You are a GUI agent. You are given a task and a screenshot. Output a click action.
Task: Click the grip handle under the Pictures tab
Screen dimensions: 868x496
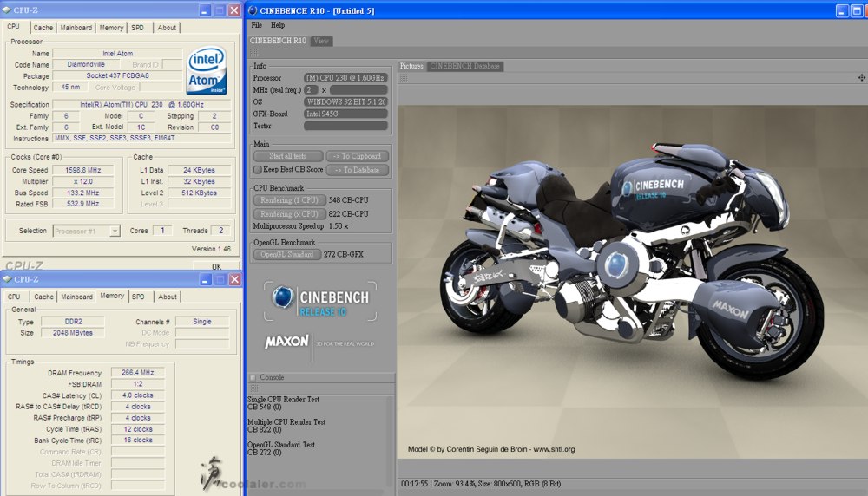point(404,78)
